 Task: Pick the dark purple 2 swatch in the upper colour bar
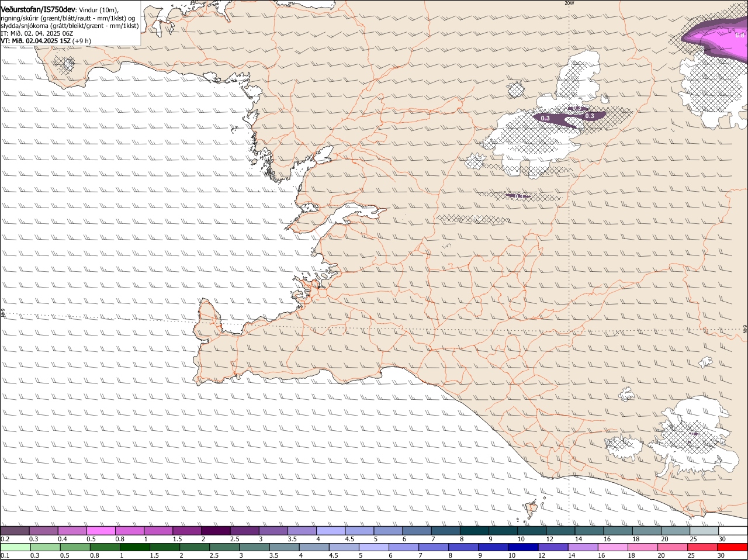[215, 531]
